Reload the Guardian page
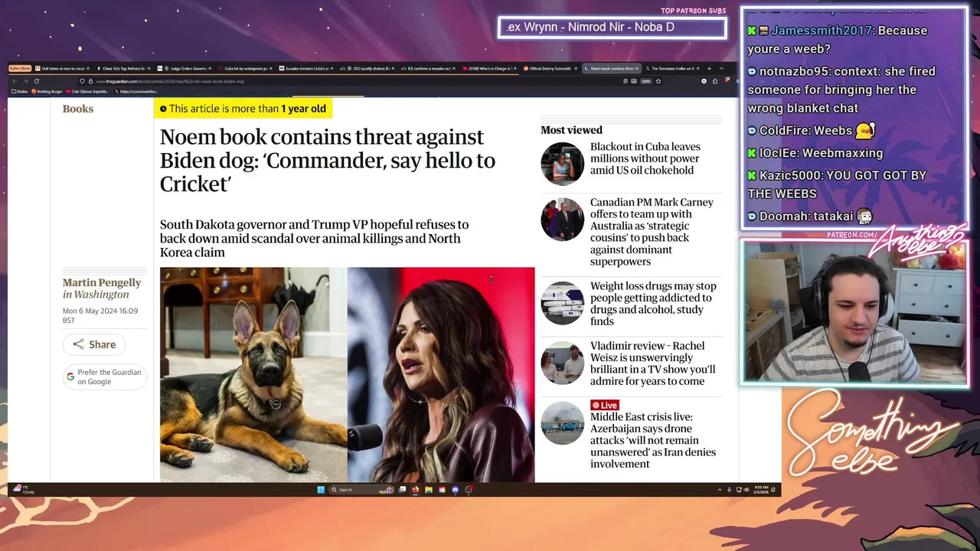 coord(36,81)
